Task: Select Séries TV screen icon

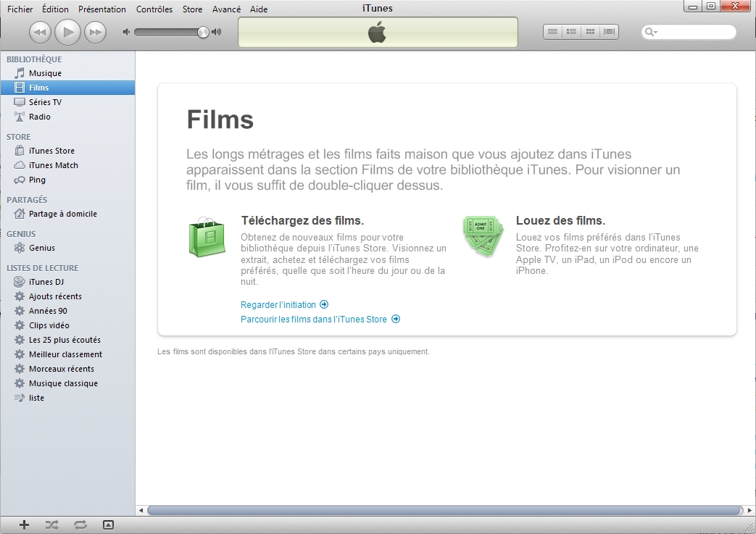Action: pyautogui.click(x=20, y=102)
